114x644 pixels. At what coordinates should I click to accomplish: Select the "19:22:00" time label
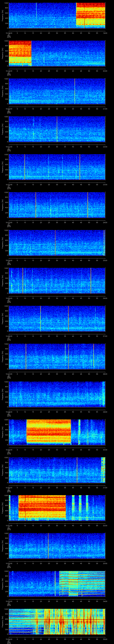coord(9,184)
